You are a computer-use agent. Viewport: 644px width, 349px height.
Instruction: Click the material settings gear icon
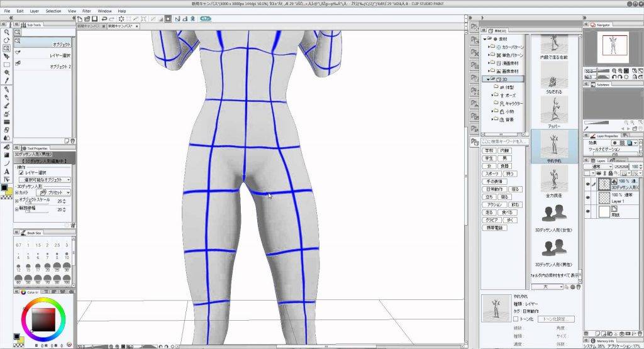point(572,287)
